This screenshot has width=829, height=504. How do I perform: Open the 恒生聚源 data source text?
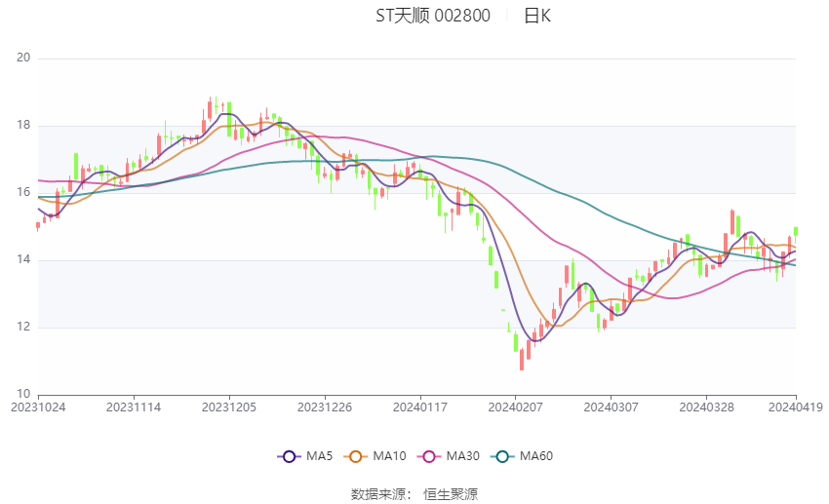(451, 494)
